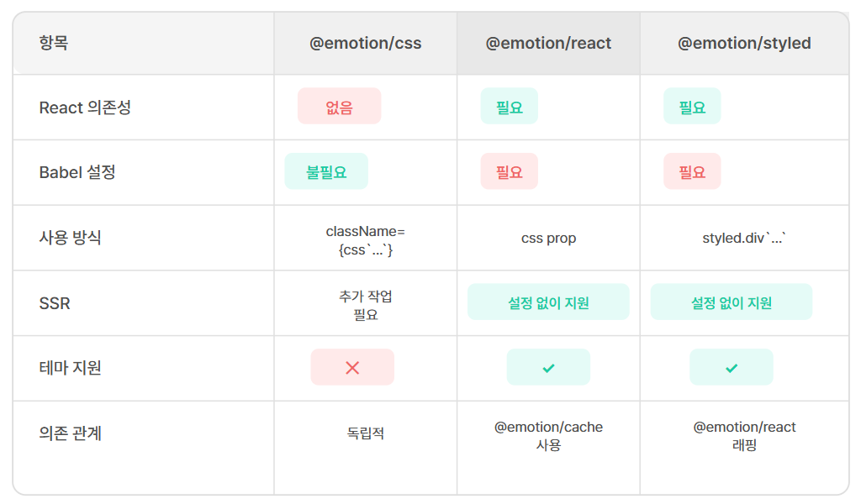Image resolution: width=861 pixels, height=504 pixels.
Task: Click the styled.div`...` cell
Action: [744, 238]
